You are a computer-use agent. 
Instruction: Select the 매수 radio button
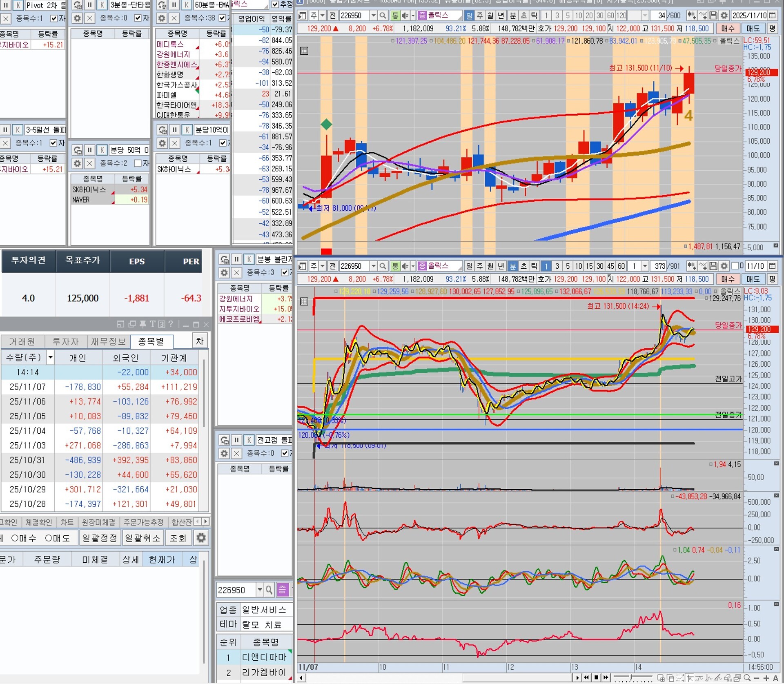pos(15,538)
